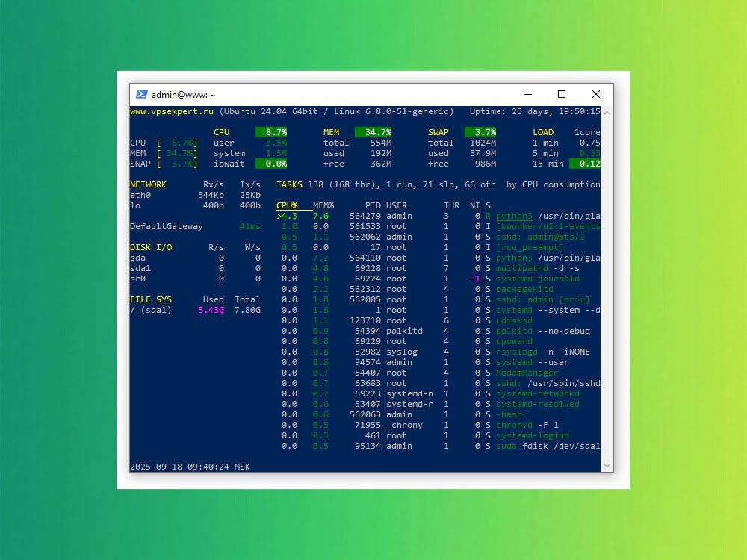The width and height of the screenshot is (747, 560).
Task: Click the PID 564279 of the python3 process
Action: (x=365, y=217)
